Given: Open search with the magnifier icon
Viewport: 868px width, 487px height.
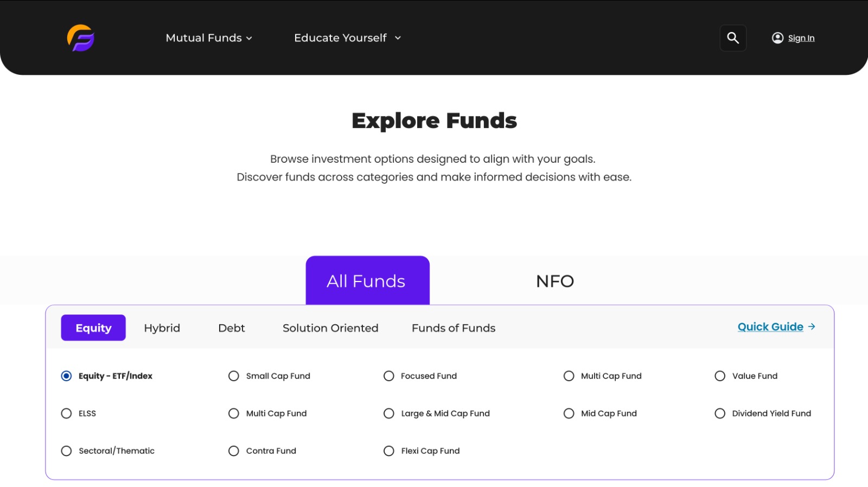Looking at the screenshot, I should 733,38.
